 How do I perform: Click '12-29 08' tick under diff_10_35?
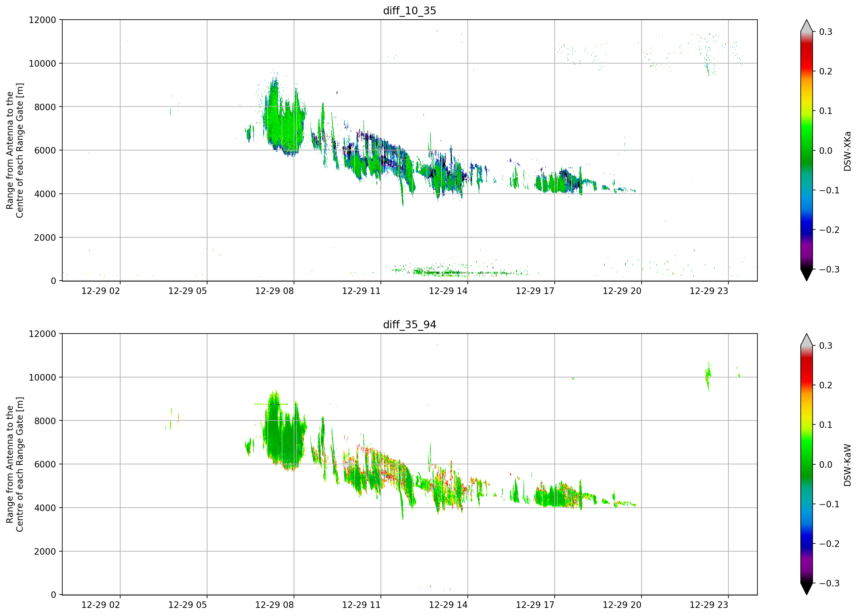[x=275, y=291]
